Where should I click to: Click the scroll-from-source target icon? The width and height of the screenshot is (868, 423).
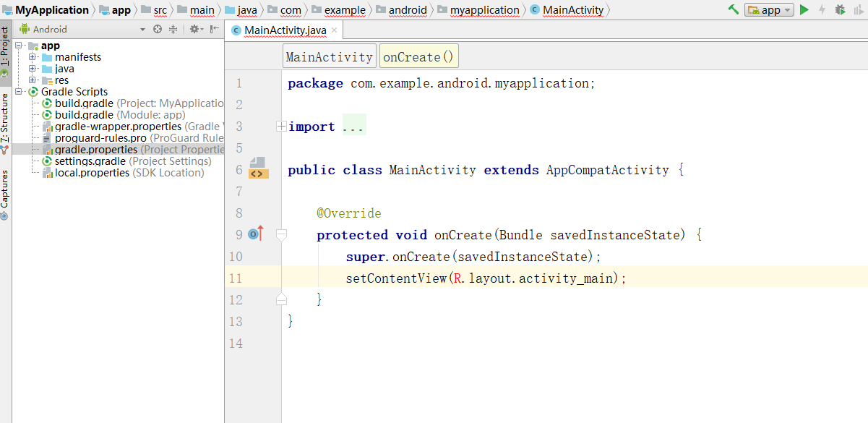(x=158, y=29)
